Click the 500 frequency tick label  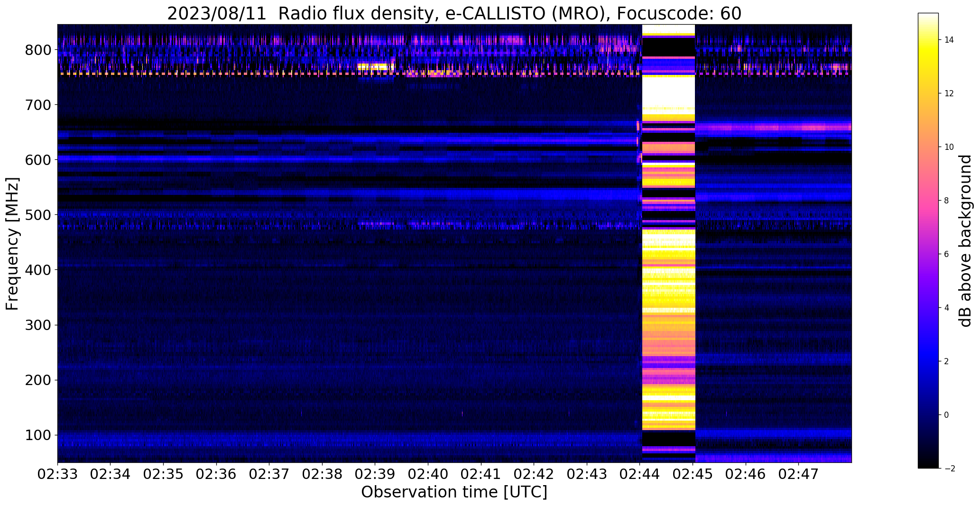[38, 215]
